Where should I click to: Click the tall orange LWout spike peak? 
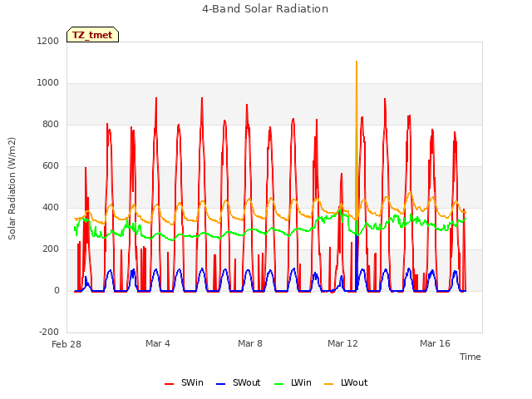(357, 62)
